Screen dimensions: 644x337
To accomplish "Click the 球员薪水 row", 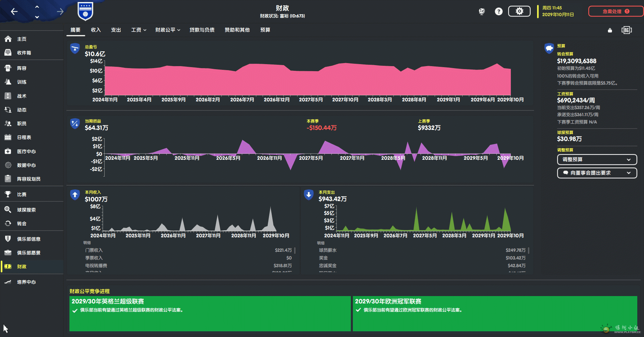I will pyautogui.click(x=422, y=250).
